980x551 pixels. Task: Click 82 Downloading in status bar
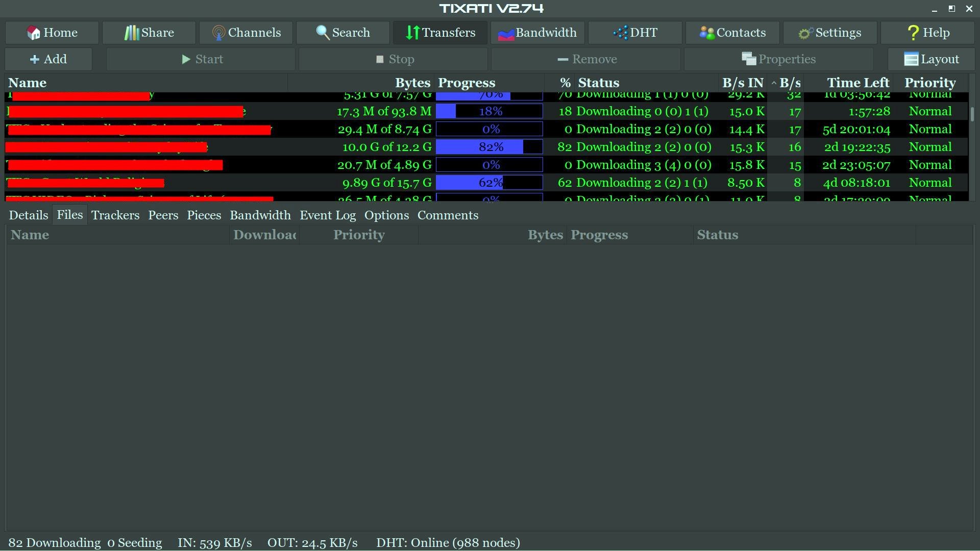55,543
